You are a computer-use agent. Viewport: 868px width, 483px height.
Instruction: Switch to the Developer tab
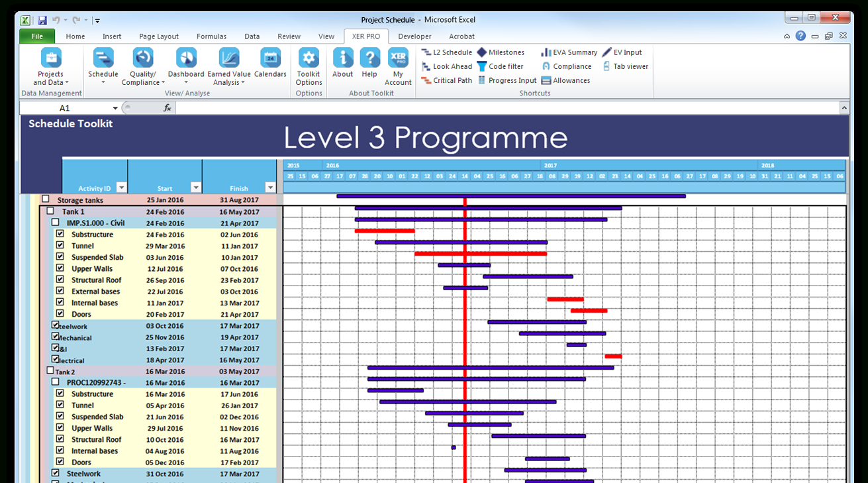(x=414, y=36)
